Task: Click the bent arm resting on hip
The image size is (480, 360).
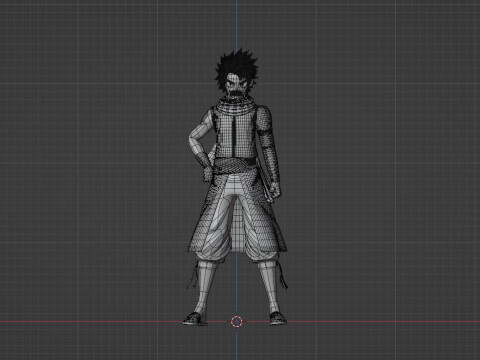Action: tap(201, 144)
